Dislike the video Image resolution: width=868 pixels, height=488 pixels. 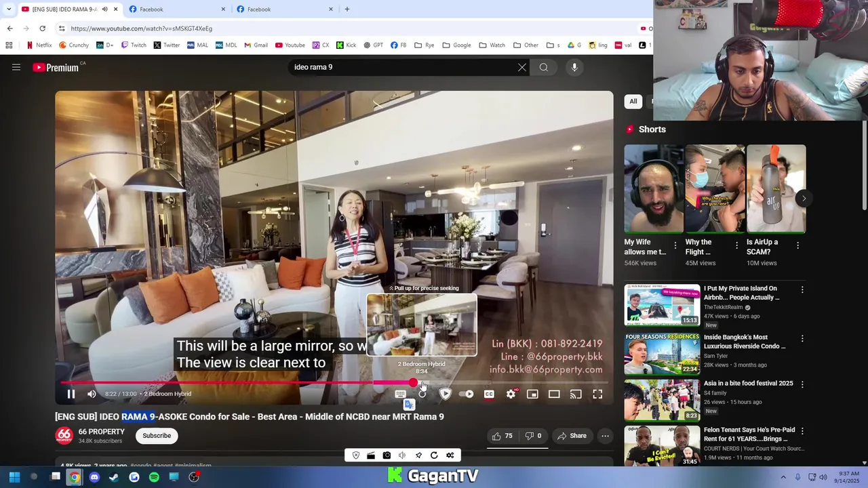[534, 436]
